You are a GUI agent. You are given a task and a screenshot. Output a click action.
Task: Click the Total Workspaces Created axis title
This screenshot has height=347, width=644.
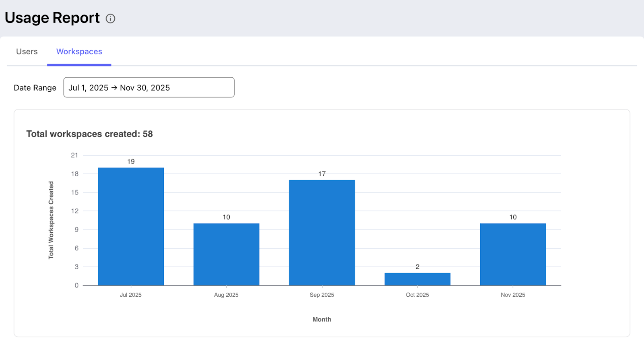51,220
